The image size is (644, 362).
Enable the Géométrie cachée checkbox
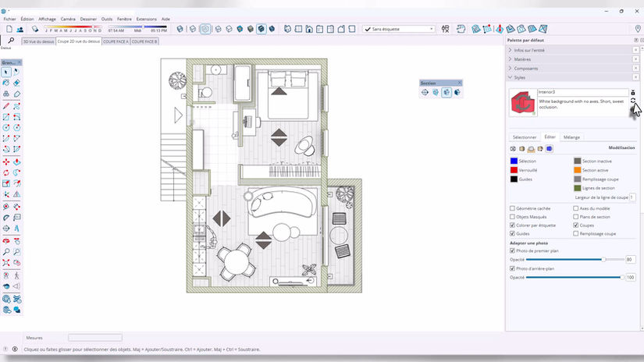pyautogui.click(x=512, y=208)
